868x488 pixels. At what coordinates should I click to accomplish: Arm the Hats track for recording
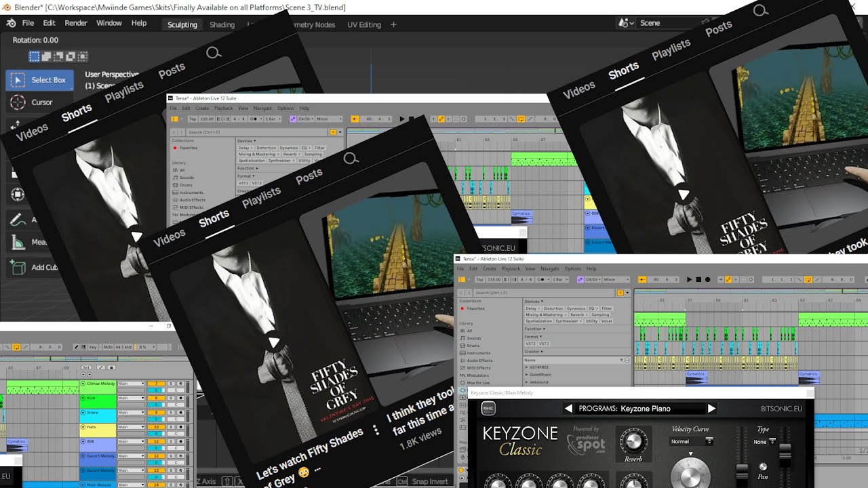pyautogui.click(x=180, y=427)
